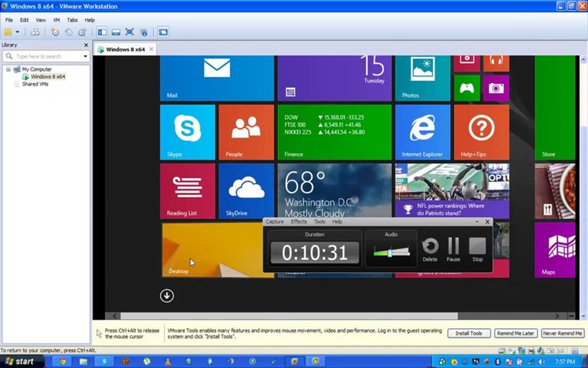Open the Mail tile
Screen dimensions: 588x368
[x=217, y=79]
